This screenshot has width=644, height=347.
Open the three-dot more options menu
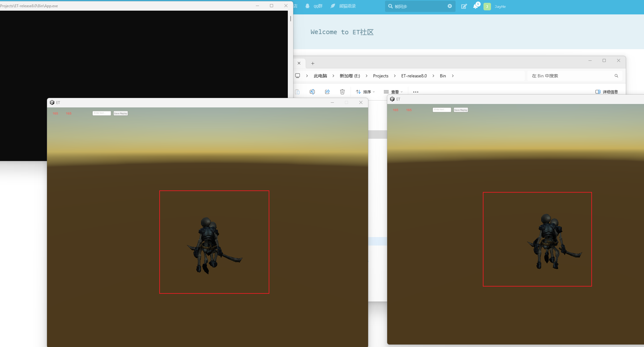tap(416, 92)
